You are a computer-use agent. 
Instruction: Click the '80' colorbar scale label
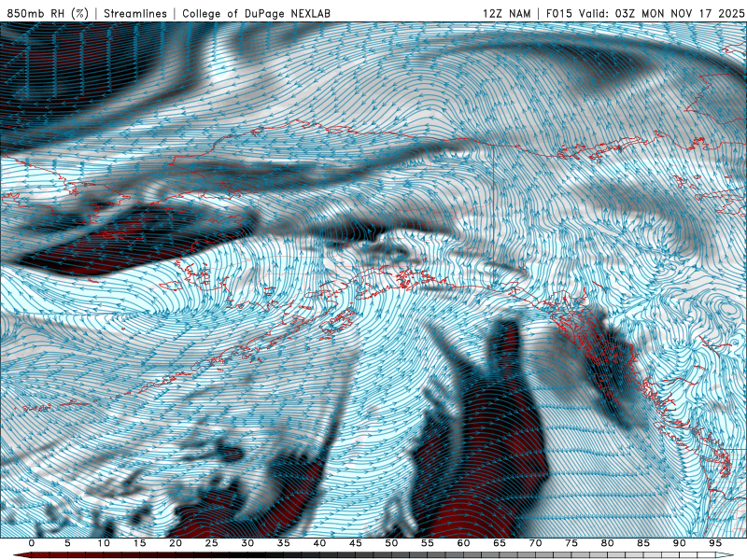(608, 543)
